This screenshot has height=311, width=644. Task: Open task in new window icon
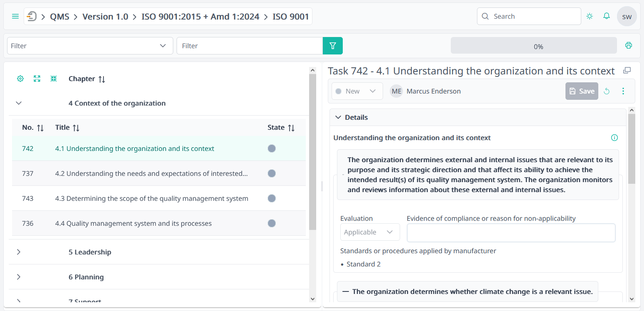click(x=627, y=71)
